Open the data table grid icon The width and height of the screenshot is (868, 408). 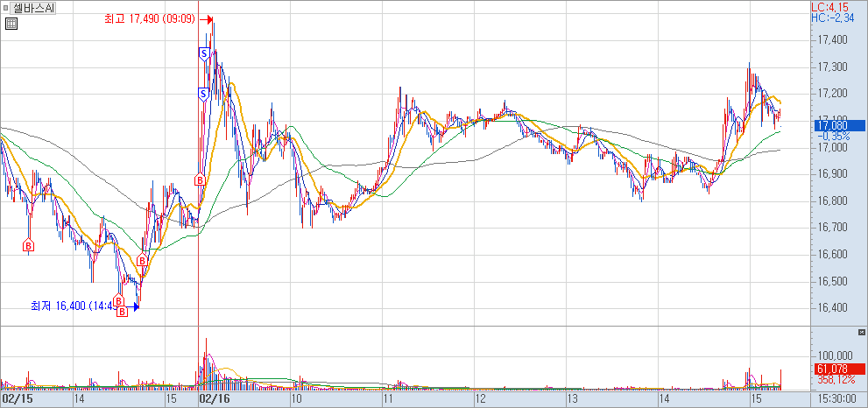pos(11,24)
